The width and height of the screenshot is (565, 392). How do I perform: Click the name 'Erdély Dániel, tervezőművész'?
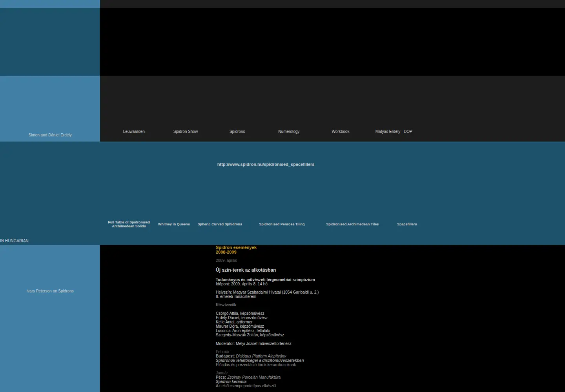pyautogui.click(x=242, y=318)
